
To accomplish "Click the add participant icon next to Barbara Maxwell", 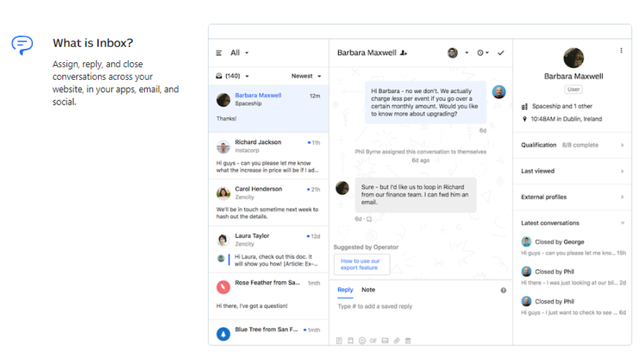I will 404,53.
